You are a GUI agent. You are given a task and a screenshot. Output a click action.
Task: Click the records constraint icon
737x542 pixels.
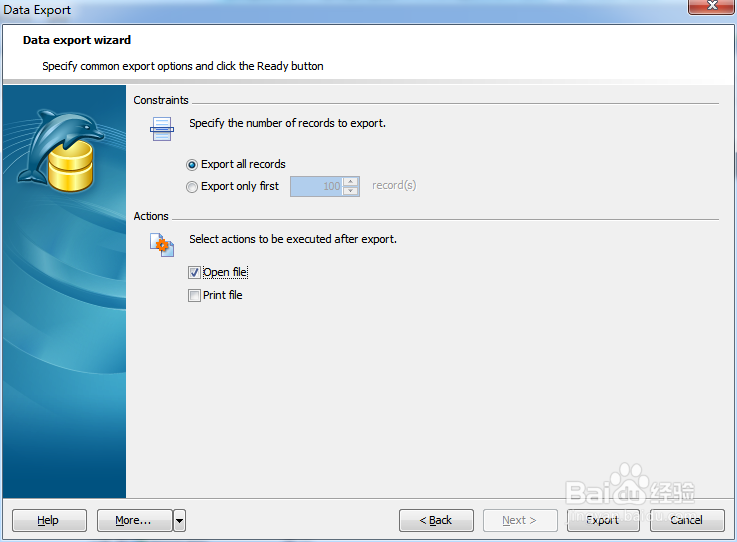(x=162, y=129)
